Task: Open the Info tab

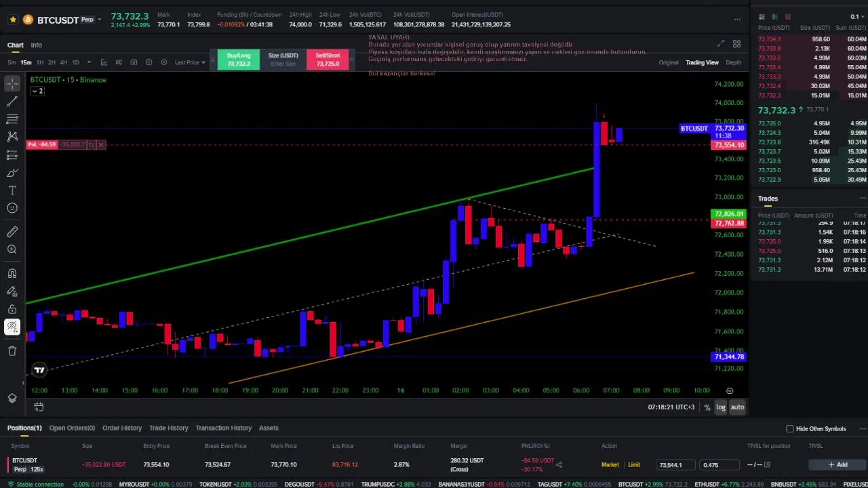Action: click(36, 45)
